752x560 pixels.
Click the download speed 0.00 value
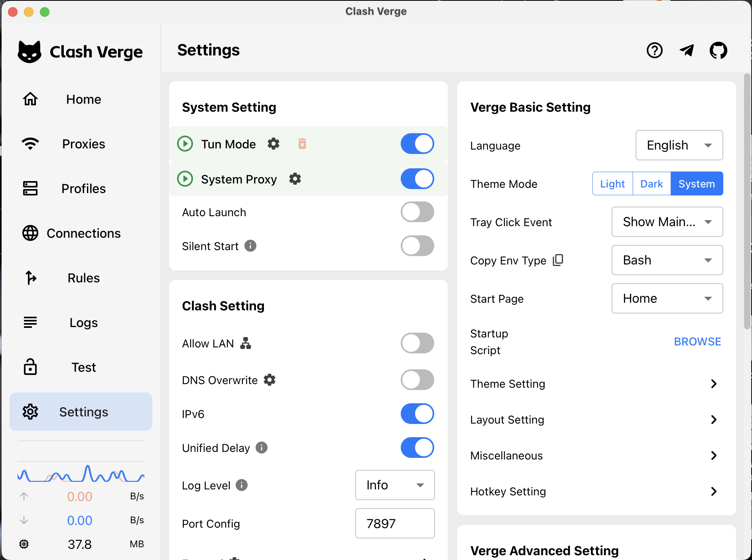click(79, 521)
